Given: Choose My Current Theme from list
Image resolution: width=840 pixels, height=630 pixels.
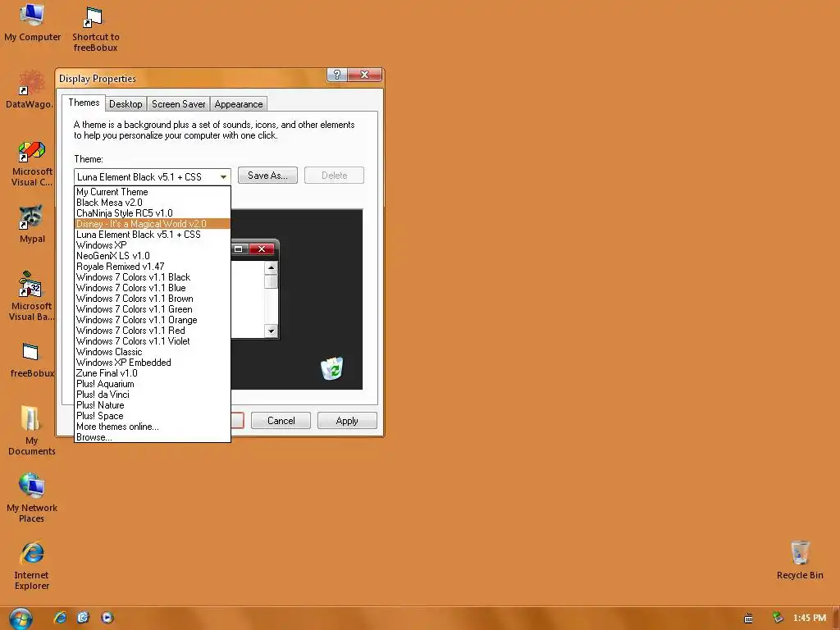Looking at the screenshot, I should coord(152,192).
